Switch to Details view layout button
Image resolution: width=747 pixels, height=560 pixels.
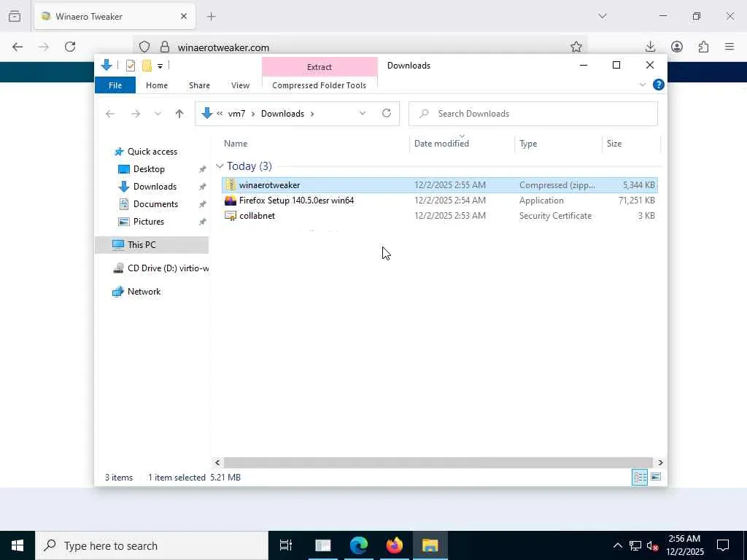pyautogui.click(x=639, y=477)
